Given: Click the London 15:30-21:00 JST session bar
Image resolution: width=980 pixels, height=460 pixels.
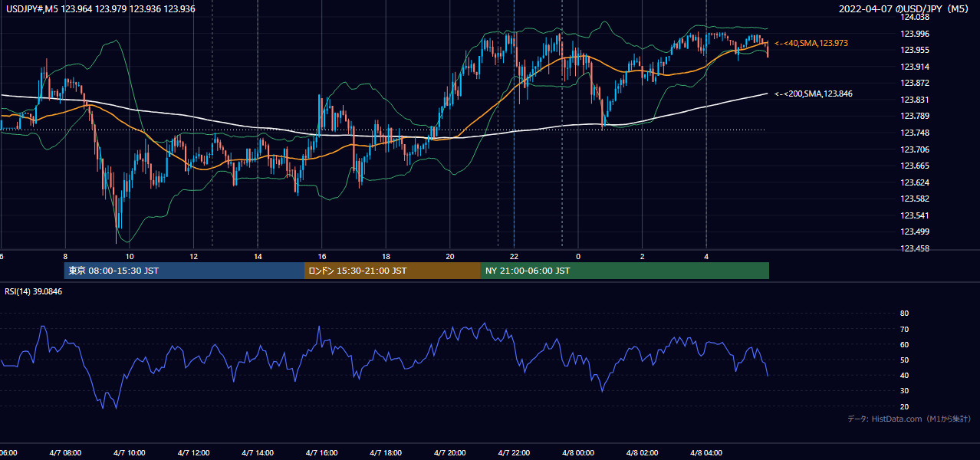Looking at the screenshot, I should [x=393, y=271].
